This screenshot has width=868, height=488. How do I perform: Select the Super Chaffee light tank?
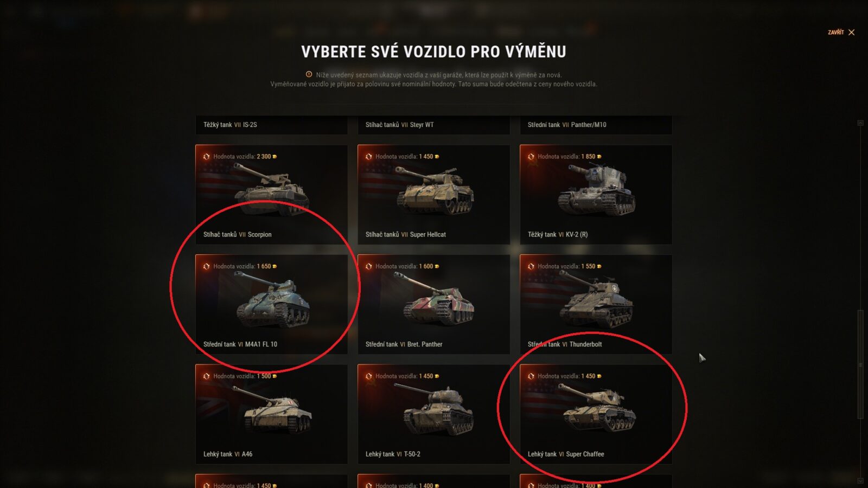(x=596, y=414)
